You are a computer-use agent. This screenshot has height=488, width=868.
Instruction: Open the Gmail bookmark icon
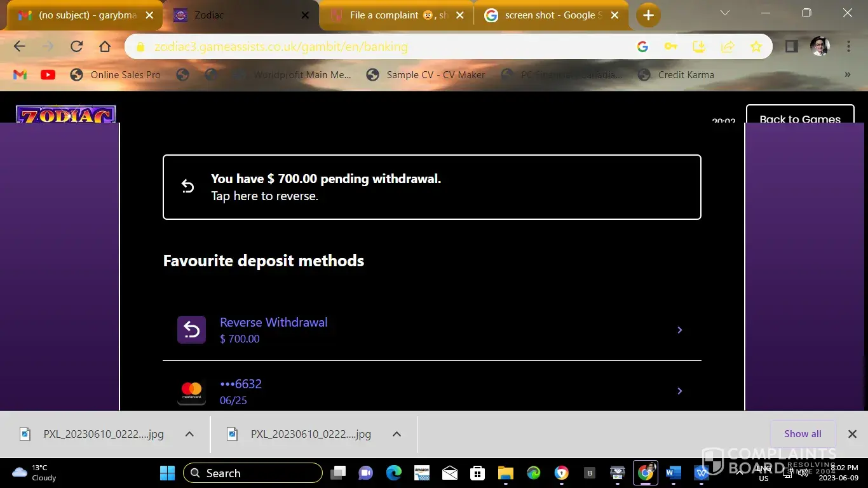tap(20, 74)
